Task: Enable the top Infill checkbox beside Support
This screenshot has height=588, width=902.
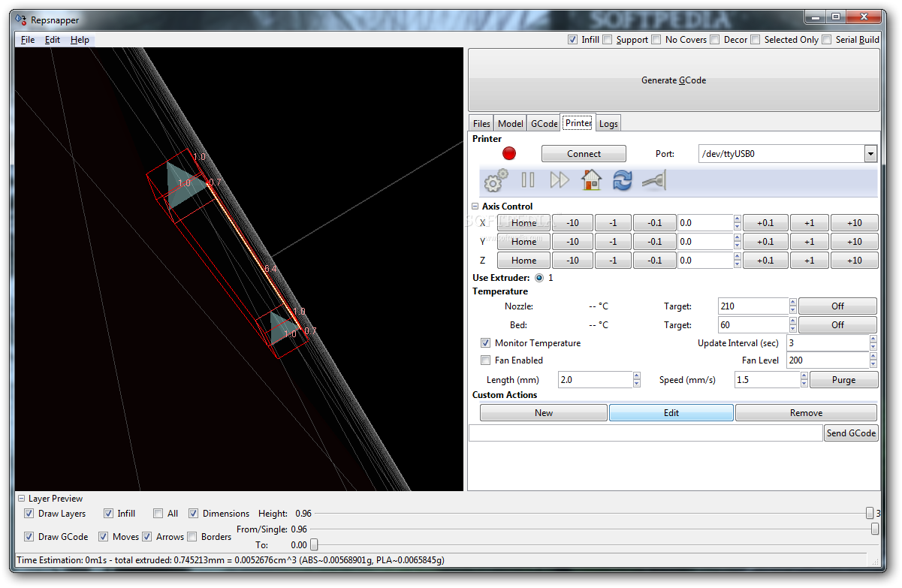Action: click(x=573, y=39)
